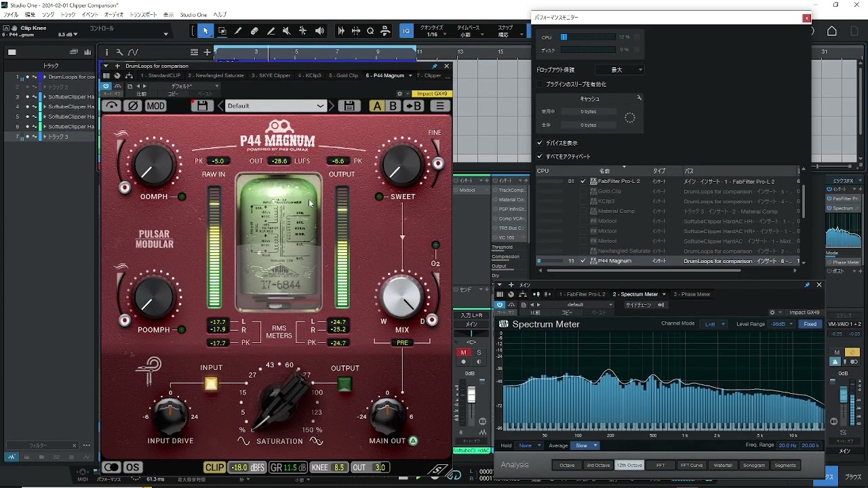
Task: Pin the DrumLoops plugin window
Action: point(435,66)
